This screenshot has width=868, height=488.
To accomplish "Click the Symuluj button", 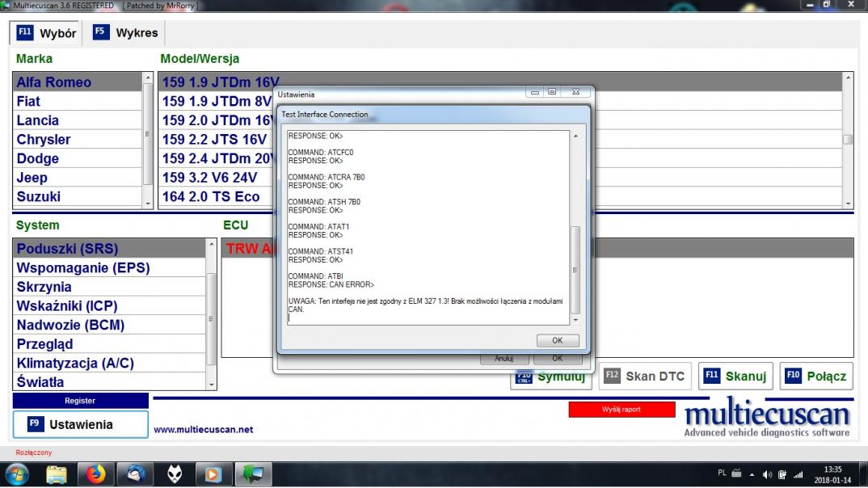I will pyautogui.click(x=551, y=377).
